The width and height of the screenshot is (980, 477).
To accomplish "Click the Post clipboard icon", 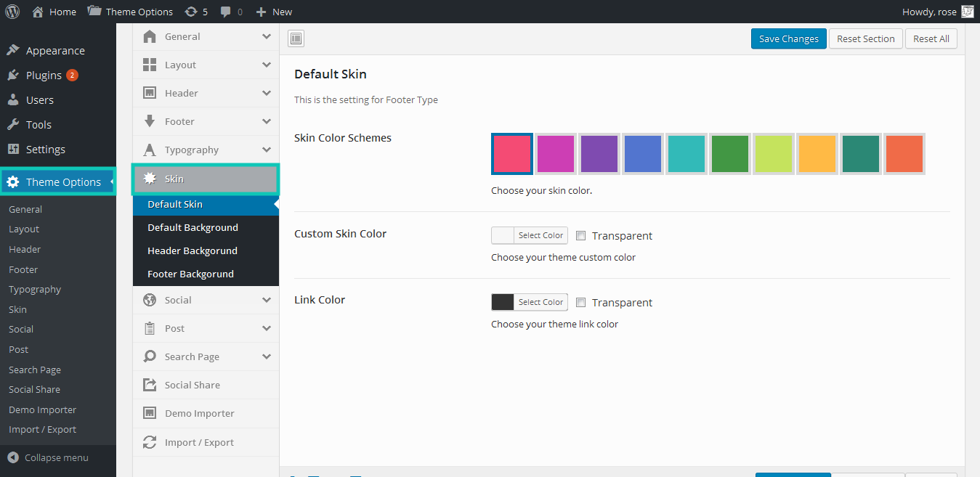I will (x=150, y=328).
